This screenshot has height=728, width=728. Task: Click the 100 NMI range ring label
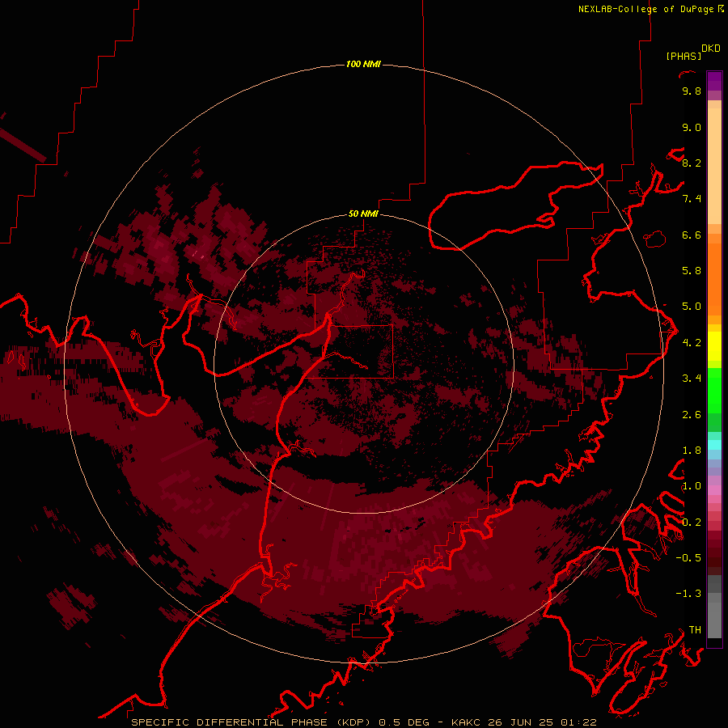[x=363, y=64]
